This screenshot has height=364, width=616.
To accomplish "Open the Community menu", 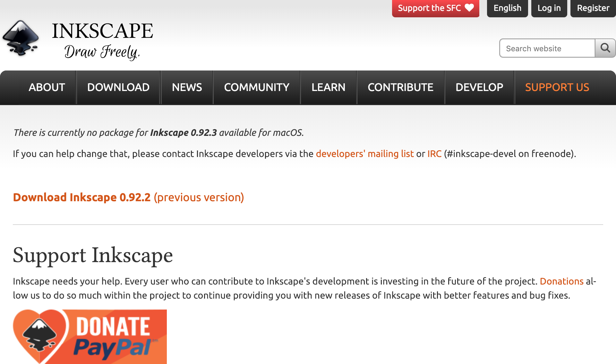I will pyautogui.click(x=257, y=87).
